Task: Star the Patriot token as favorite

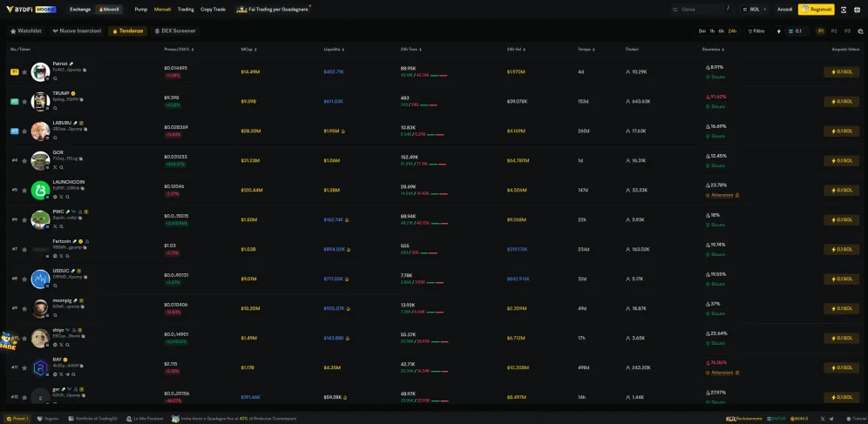Action: point(24,72)
